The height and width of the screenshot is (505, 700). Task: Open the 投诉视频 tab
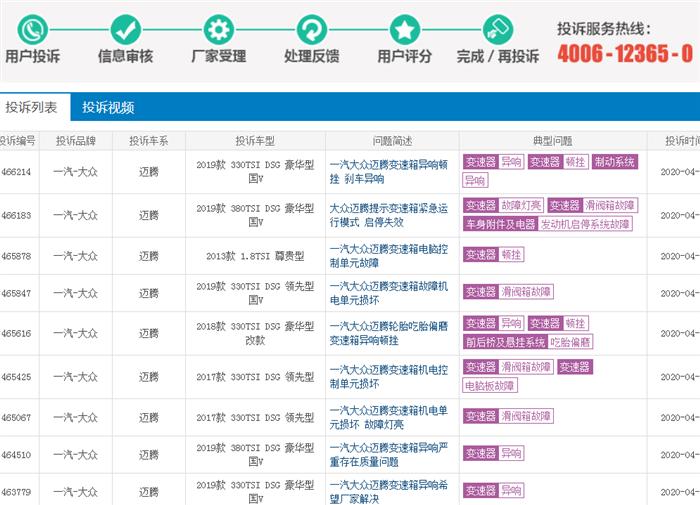[x=108, y=107]
